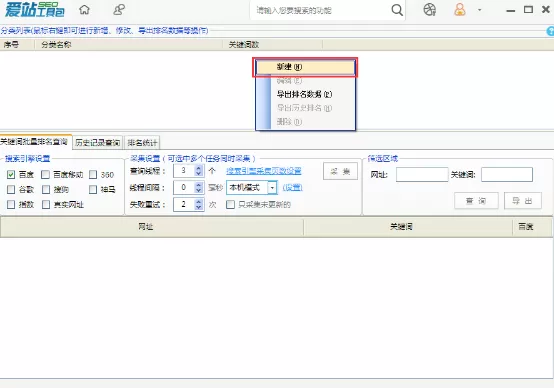This screenshot has height=389, width=554.
Task: Click the 序号 column header
Action: (x=17, y=45)
